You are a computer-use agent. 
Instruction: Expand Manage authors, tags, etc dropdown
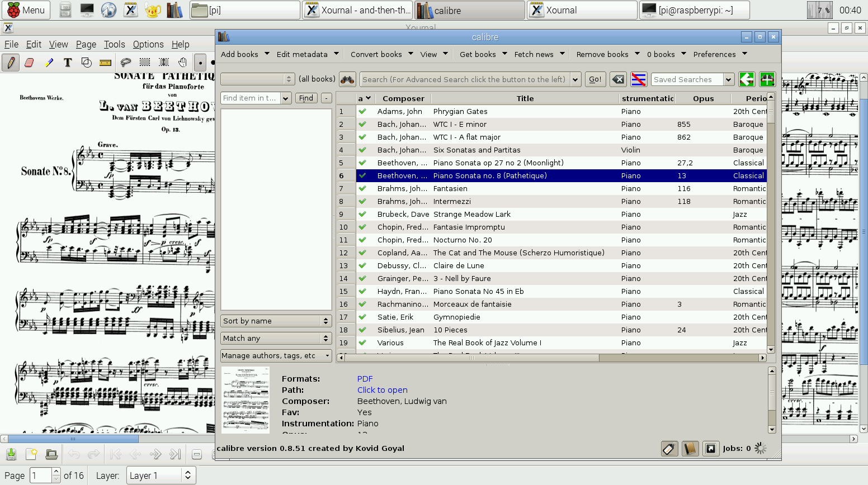coord(276,355)
